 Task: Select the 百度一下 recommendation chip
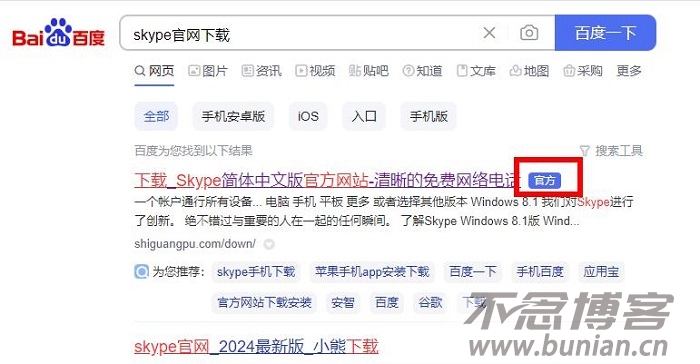(473, 272)
